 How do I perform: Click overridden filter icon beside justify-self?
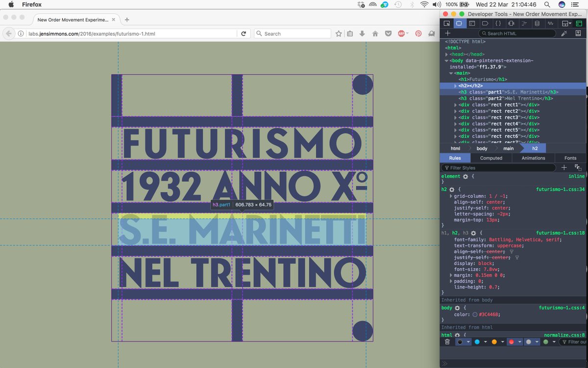tap(517, 257)
